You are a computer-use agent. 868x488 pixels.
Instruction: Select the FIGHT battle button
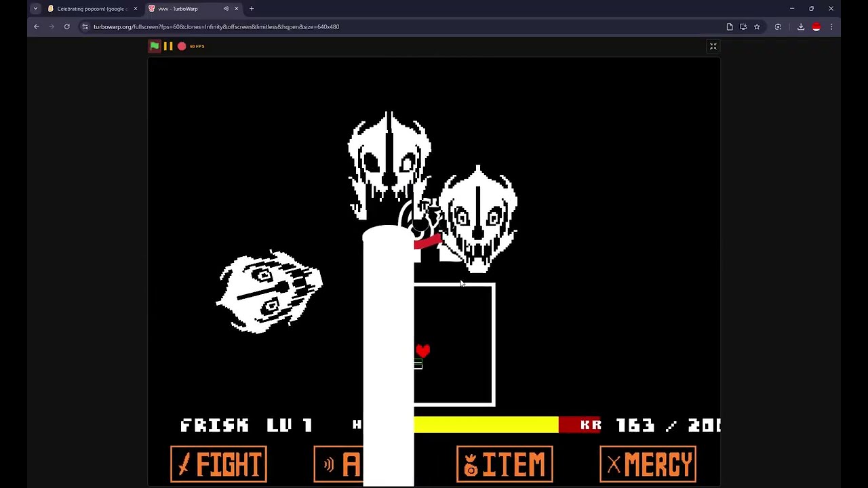[218, 464]
